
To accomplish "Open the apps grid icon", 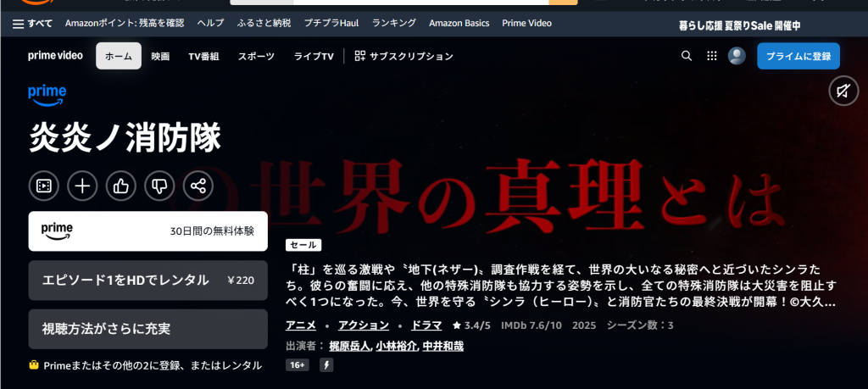I will pyautogui.click(x=712, y=56).
